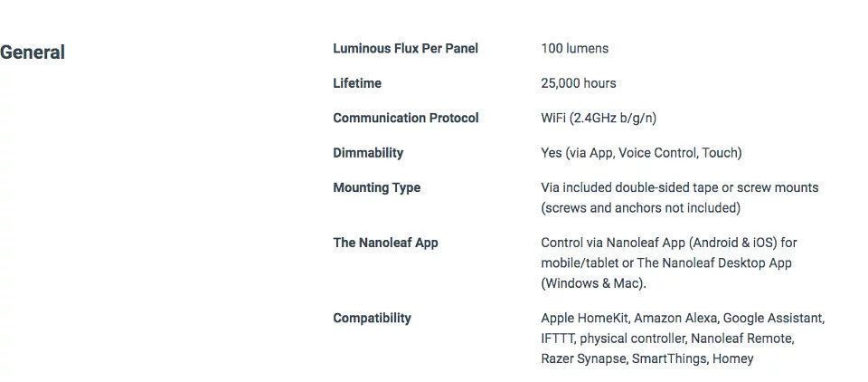Click The Nanoleaf Desktop App text line
The width and height of the screenshot is (868, 382).
click(x=666, y=263)
